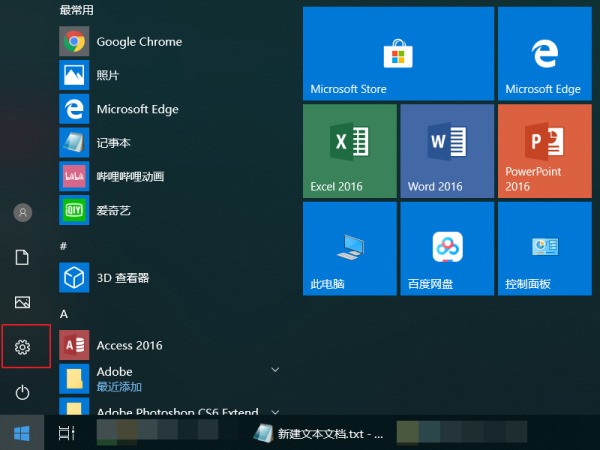The image size is (600, 450).
Task: Launch the Word 2016 tile
Action: click(x=447, y=151)
